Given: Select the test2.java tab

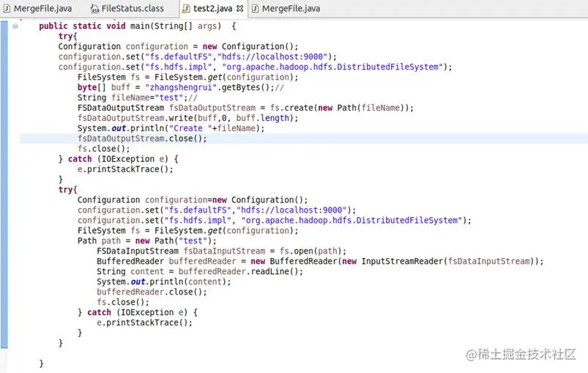Looking at the screenshot, I should pos(212,8).
